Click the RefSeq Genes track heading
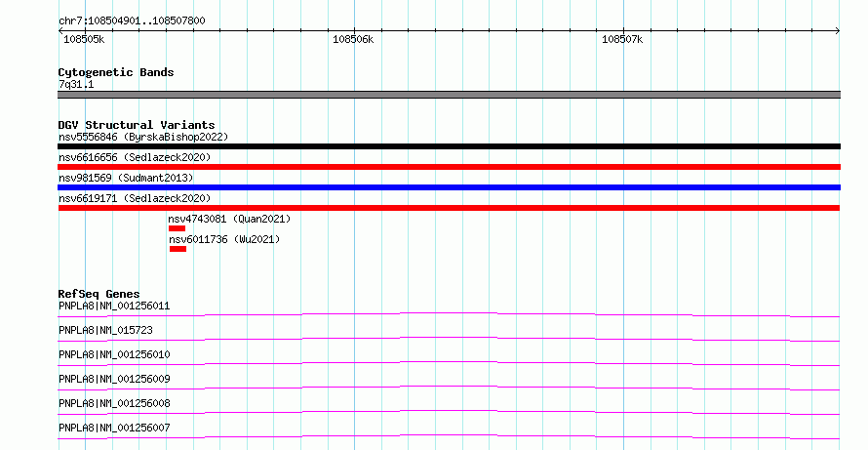The image size is (868, 450). click(x=99, y=294)
